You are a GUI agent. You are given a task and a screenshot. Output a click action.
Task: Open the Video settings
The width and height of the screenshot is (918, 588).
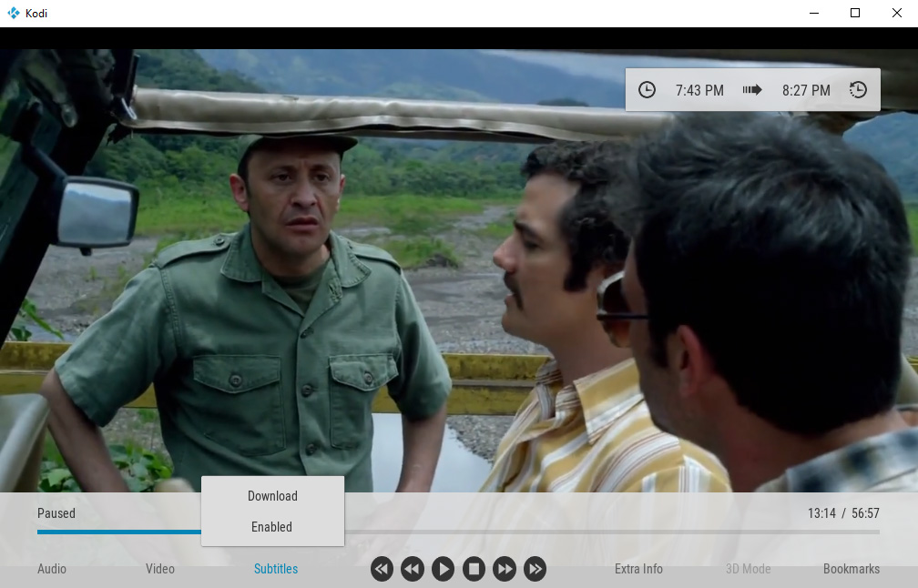click(160, 569)
